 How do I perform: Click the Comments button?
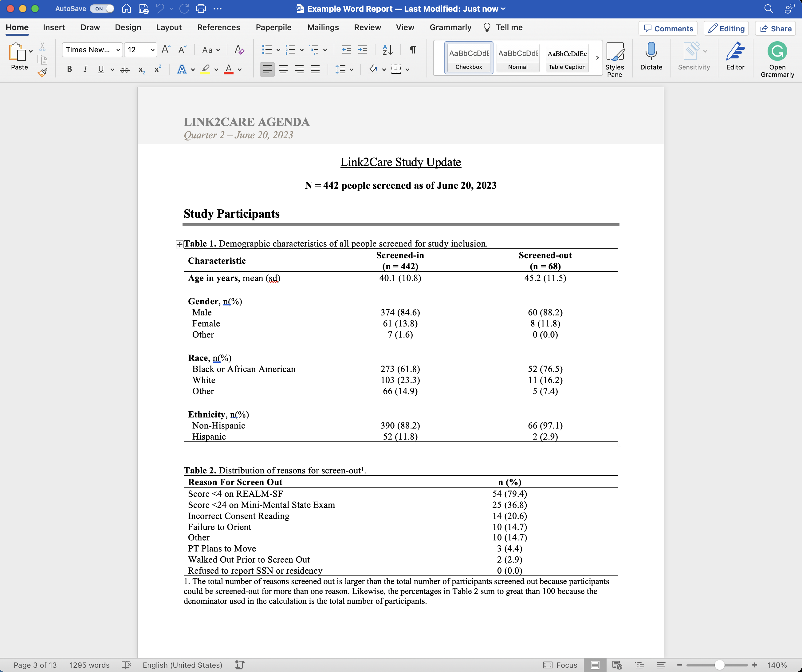[668, 29]
